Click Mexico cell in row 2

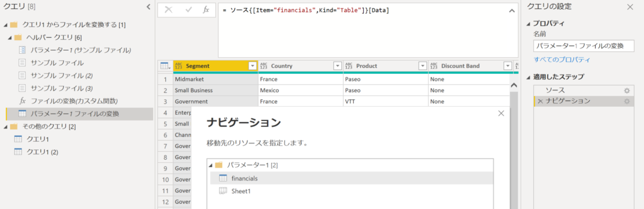pos(301,90)
